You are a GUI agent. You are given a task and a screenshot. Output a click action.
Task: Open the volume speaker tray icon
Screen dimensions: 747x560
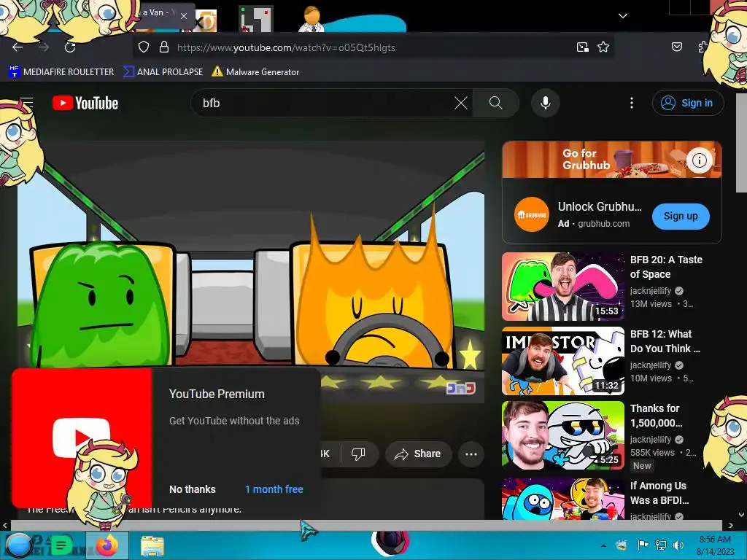click(x=678, y=545)
